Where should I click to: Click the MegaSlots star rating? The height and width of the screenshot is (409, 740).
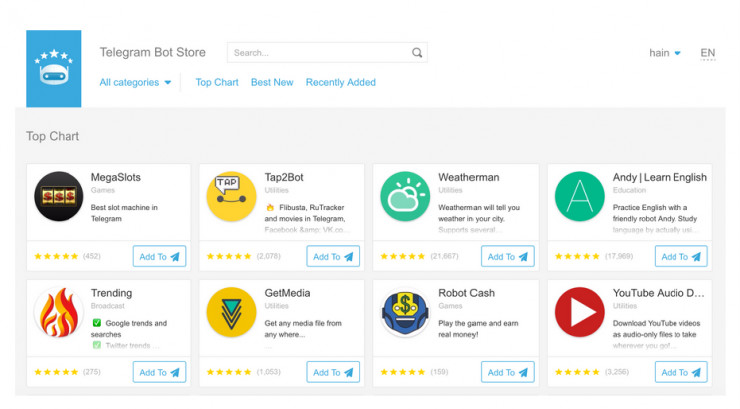(56, 257)
